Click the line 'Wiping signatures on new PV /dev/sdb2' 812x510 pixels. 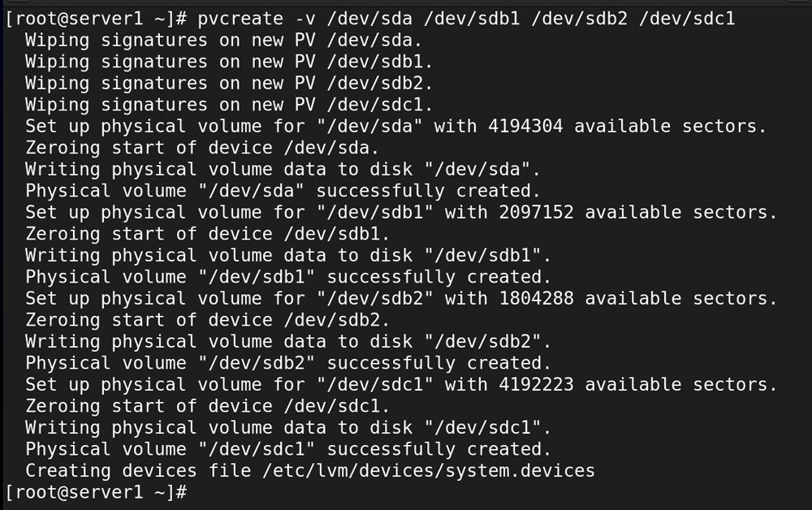pos(229,84)
